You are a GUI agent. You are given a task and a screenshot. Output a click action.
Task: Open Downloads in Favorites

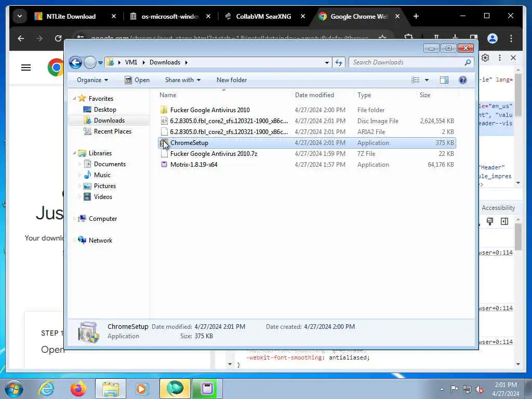pyautogui.click(x=109, y=121)
